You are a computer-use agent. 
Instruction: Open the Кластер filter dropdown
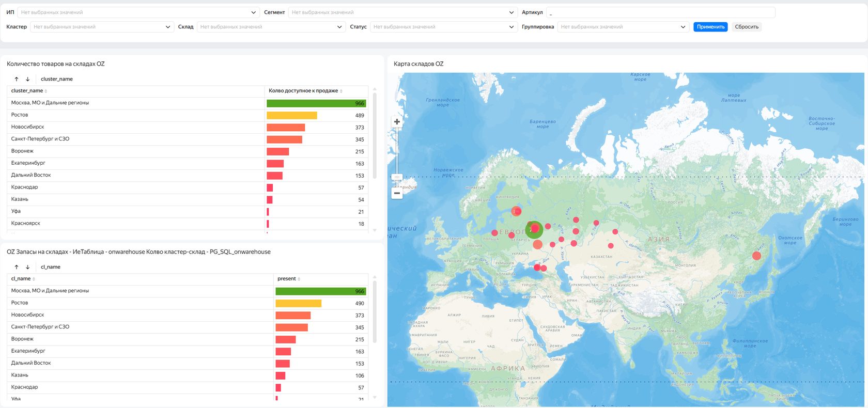tap(101, 27)
